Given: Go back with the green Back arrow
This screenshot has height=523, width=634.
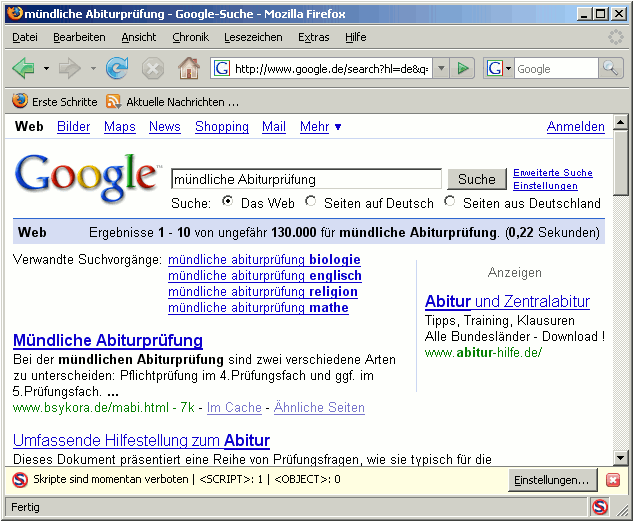Looking at the screenshot, I should 23,68.
